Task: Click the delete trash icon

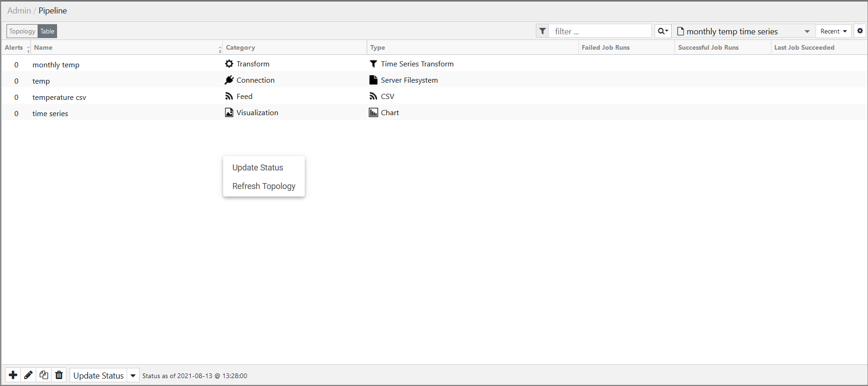Action: point(59,375)
